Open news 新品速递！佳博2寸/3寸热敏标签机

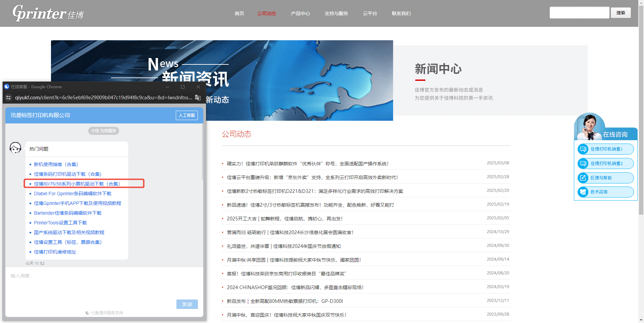pos(310,205)
